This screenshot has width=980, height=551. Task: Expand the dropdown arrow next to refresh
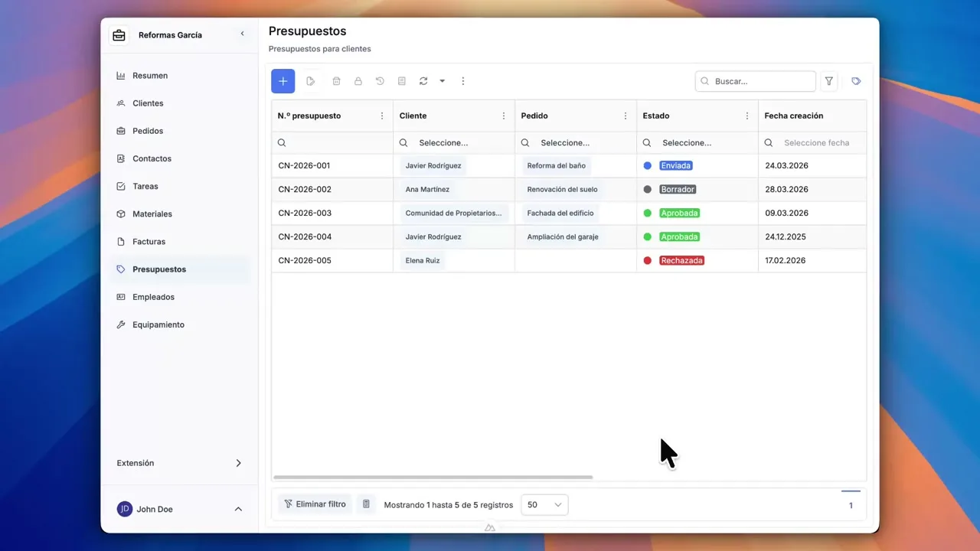click(x=442, y=81)
